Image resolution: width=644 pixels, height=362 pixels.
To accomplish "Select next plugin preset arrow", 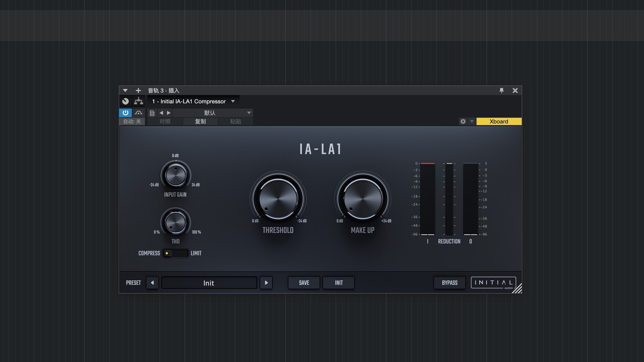I will 266,283.
